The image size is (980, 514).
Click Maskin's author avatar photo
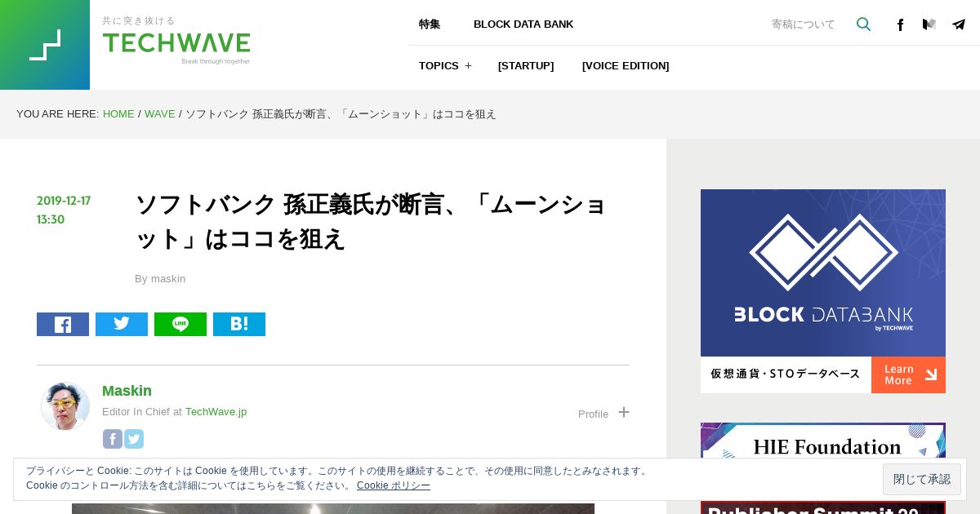65,406
